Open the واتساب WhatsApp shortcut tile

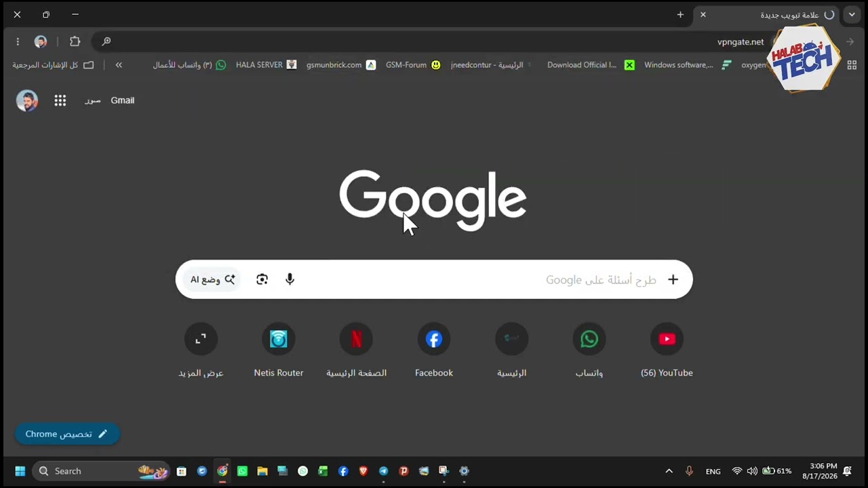[x=589, y=350]
